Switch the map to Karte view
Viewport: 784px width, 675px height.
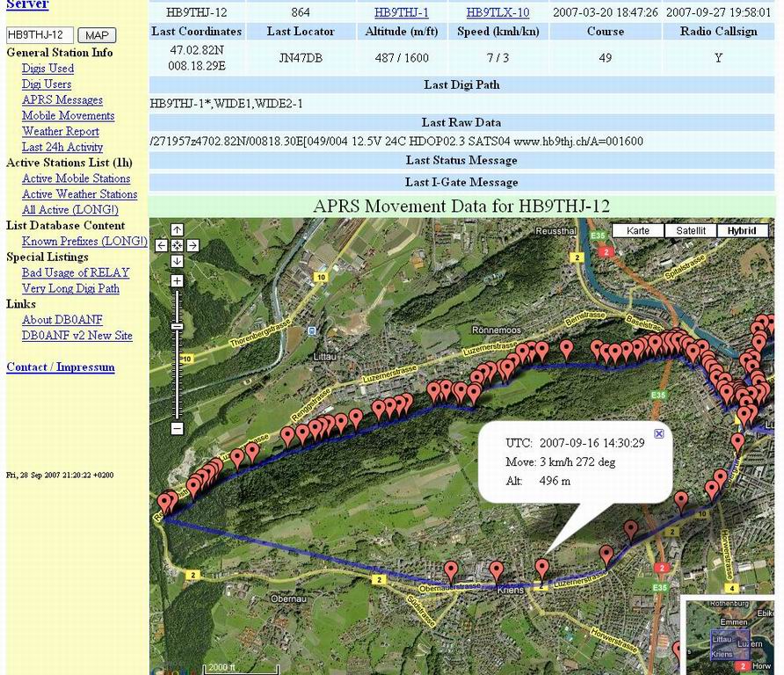(638, 230)
